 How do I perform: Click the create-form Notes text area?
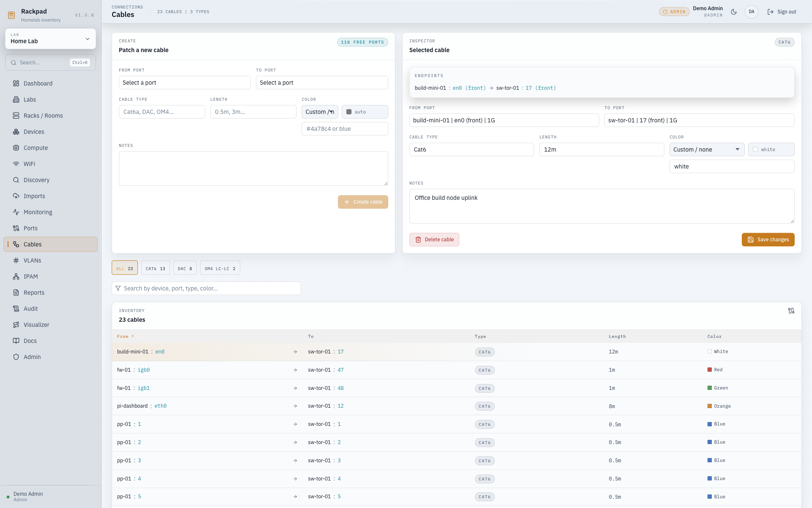coord(253,168)
